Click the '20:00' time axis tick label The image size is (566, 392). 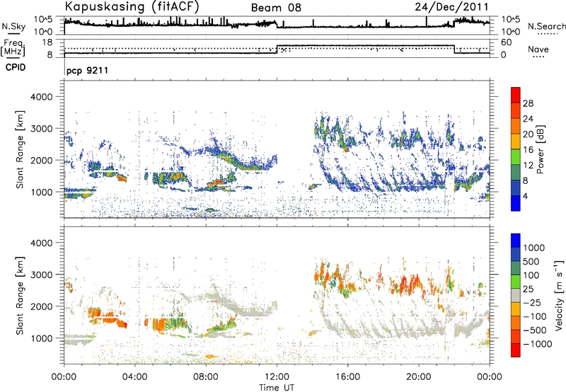419,377
